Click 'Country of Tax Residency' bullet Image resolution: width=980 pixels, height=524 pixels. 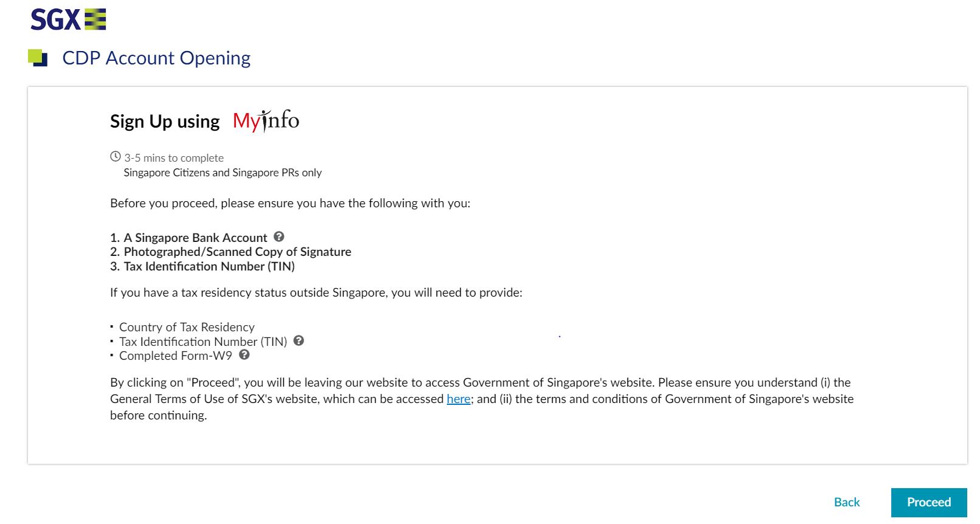pos(187,327)
